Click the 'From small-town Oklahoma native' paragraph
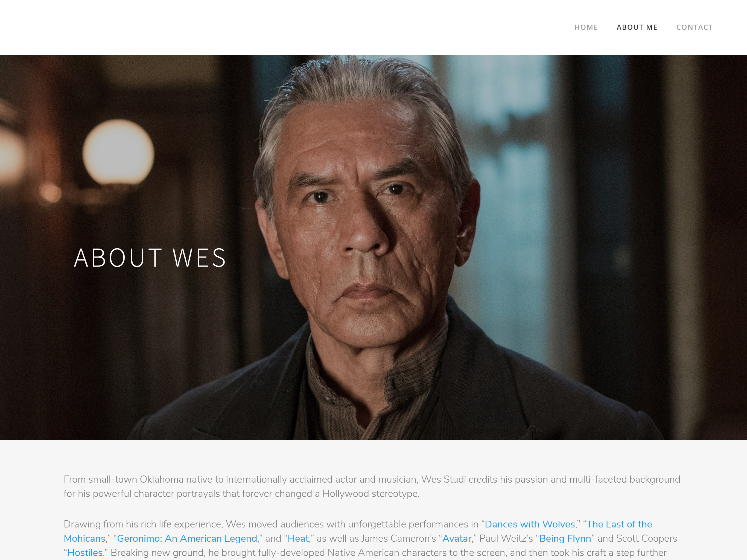The image size is (747, 560). (x=372, y=486)
